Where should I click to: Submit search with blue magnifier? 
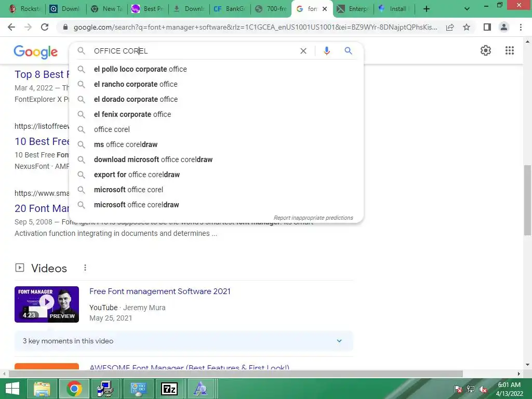tap(348, 51)
